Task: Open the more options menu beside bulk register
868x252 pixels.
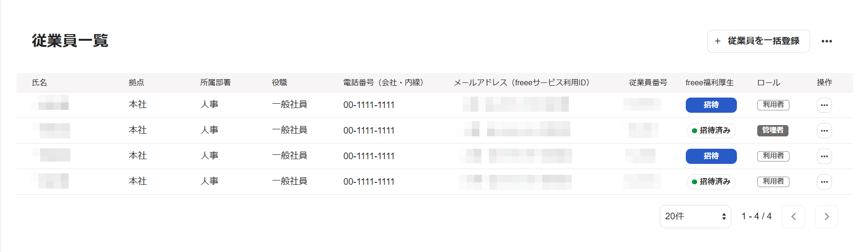Action: click(826, 41)
